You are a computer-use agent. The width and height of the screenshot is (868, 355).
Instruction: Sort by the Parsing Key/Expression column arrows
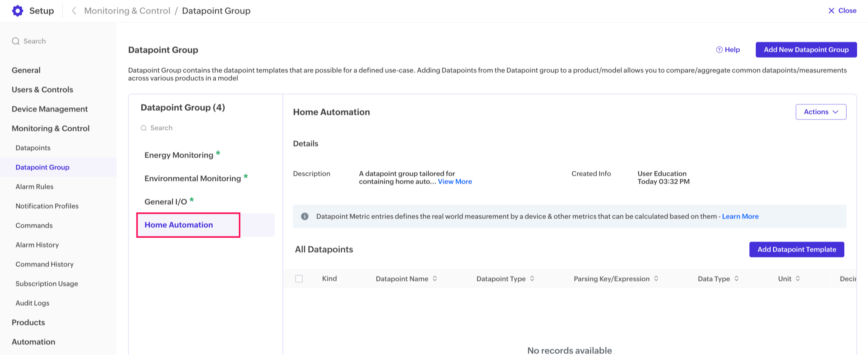coord(656,279)
